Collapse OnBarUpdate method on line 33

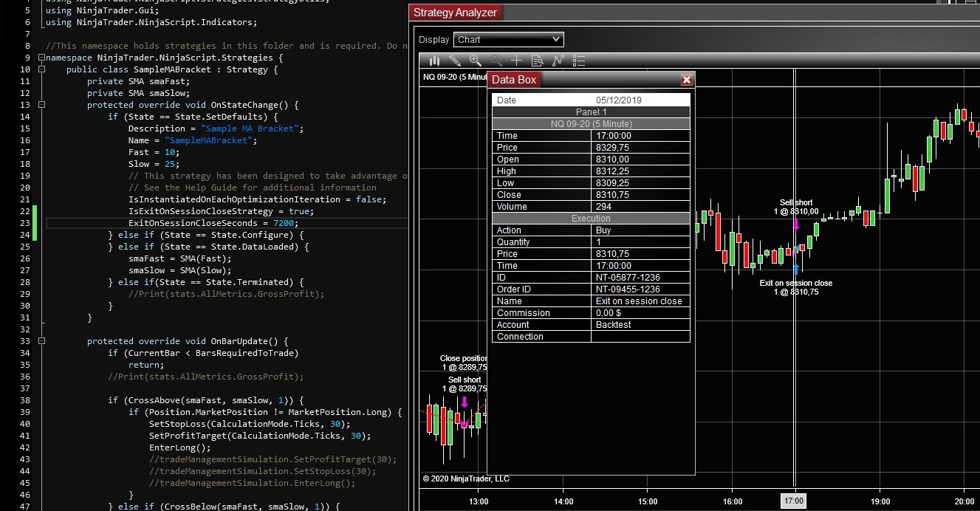(42, 341)
